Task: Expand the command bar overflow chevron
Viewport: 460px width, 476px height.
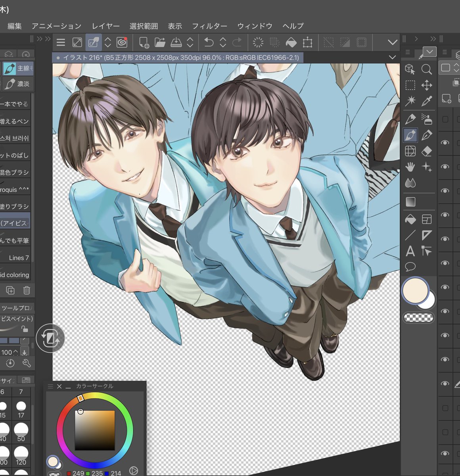Action: point(392,42)
